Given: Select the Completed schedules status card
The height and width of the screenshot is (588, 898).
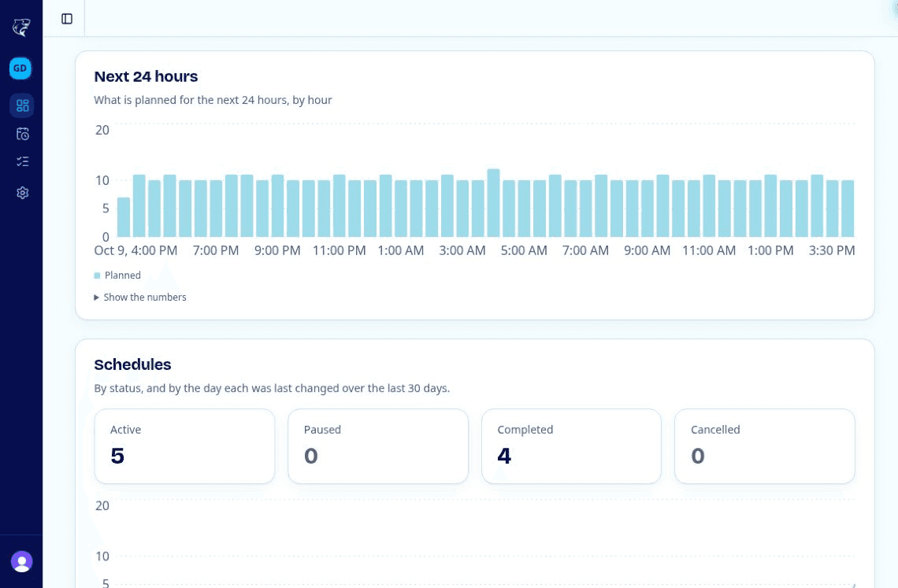Looking at the screenshot, I should (x=572, y=446).
